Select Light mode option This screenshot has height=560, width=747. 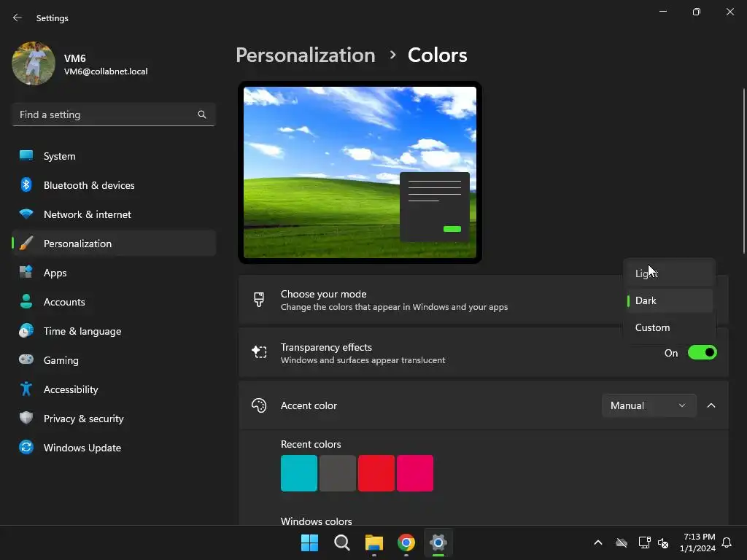[x=670, y=273]
